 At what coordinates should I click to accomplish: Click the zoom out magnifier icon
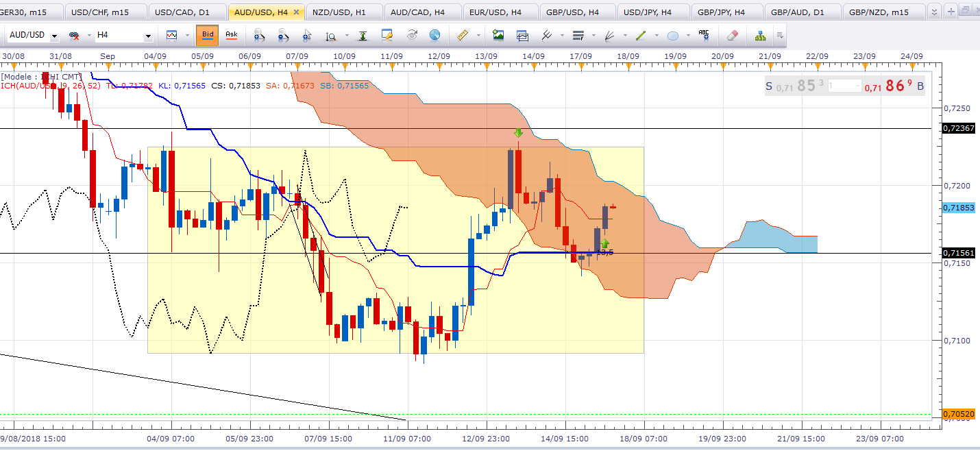click(x=283, y=35)
